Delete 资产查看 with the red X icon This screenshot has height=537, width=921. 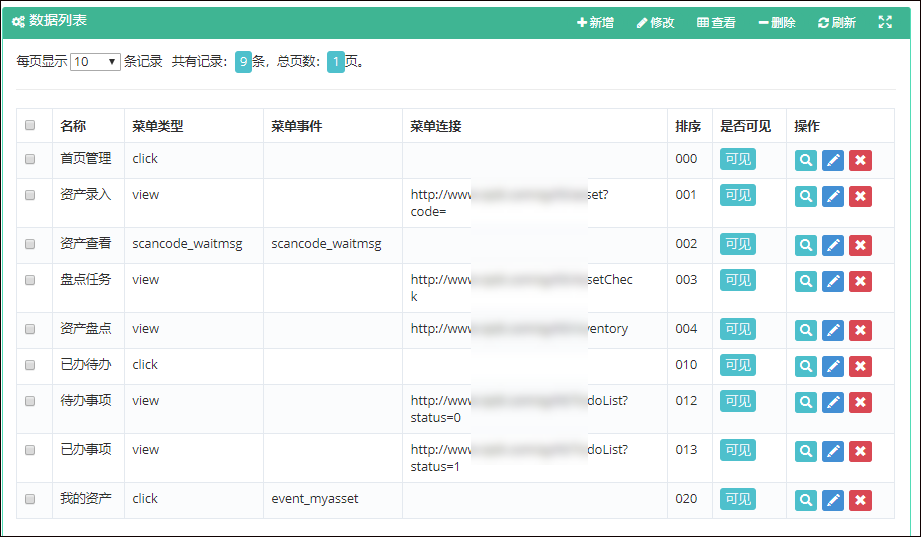[861, 245]
